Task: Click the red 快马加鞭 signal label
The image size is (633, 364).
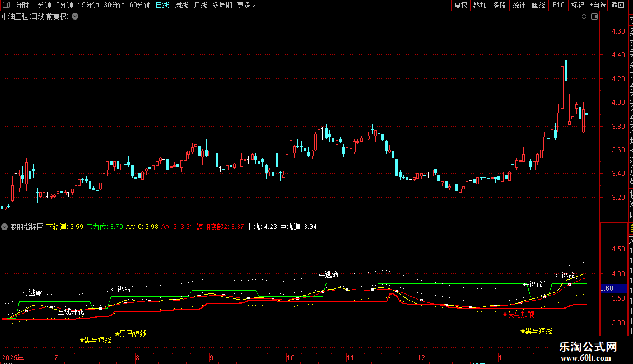Action: tap(518, 314)
